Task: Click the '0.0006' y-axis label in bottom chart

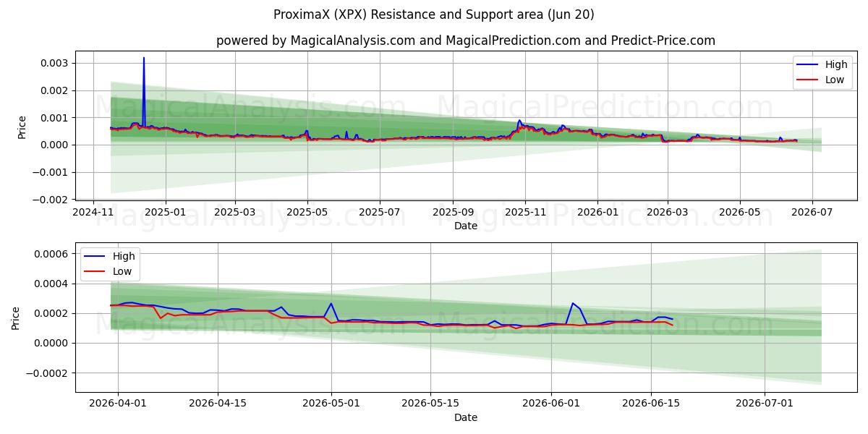Action: click(x=54, y=254)
